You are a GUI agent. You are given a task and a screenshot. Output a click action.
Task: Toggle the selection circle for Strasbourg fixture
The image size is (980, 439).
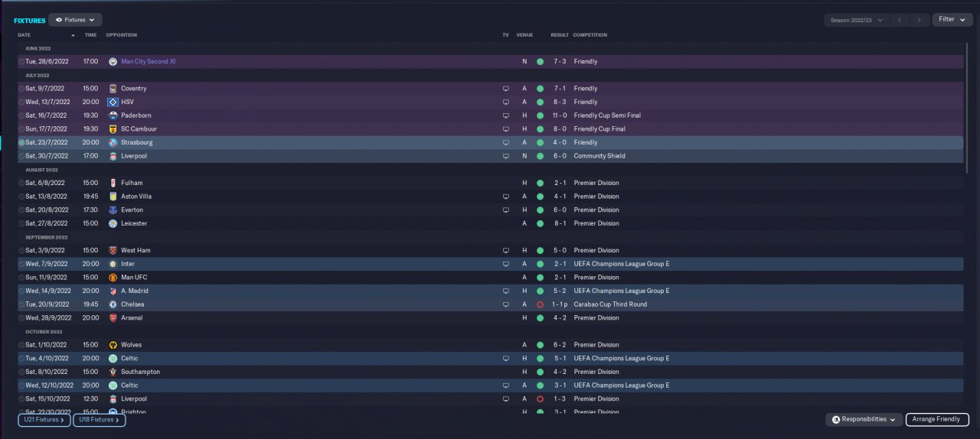pyautogui.click(x=21, y=142)
